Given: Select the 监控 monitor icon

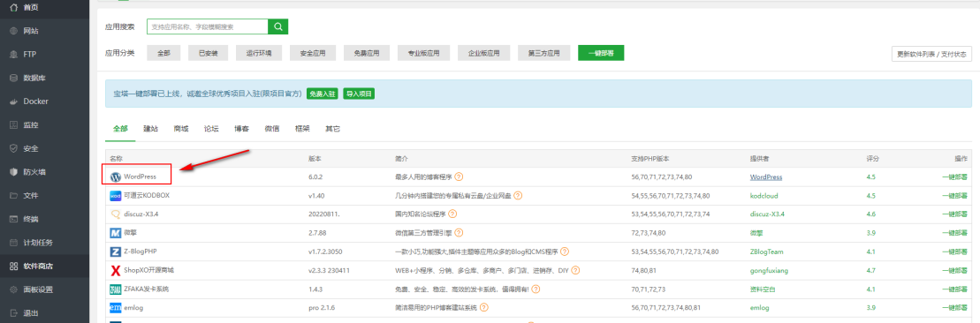Looking at the screenshot, I should coord(14,125).
